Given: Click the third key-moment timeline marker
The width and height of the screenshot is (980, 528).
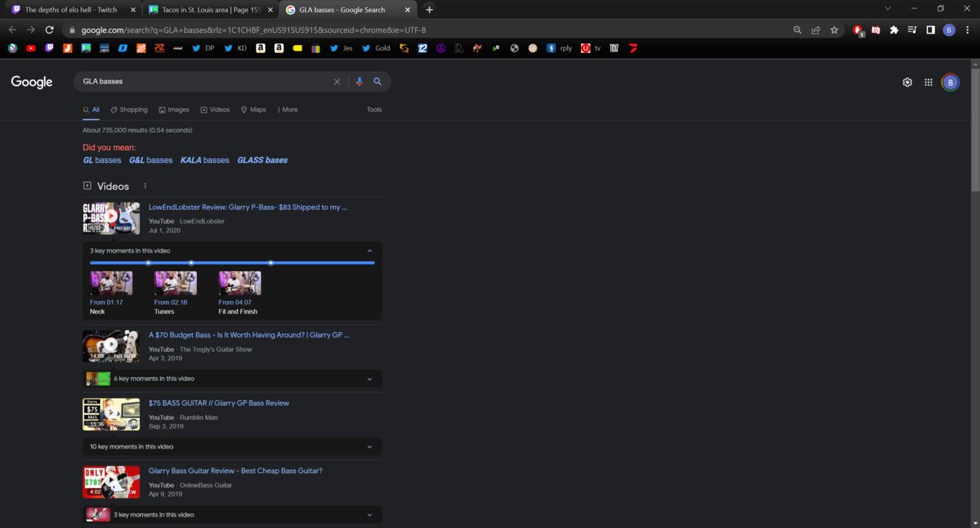Looking at the screenshot, I should tap(271, 263).
